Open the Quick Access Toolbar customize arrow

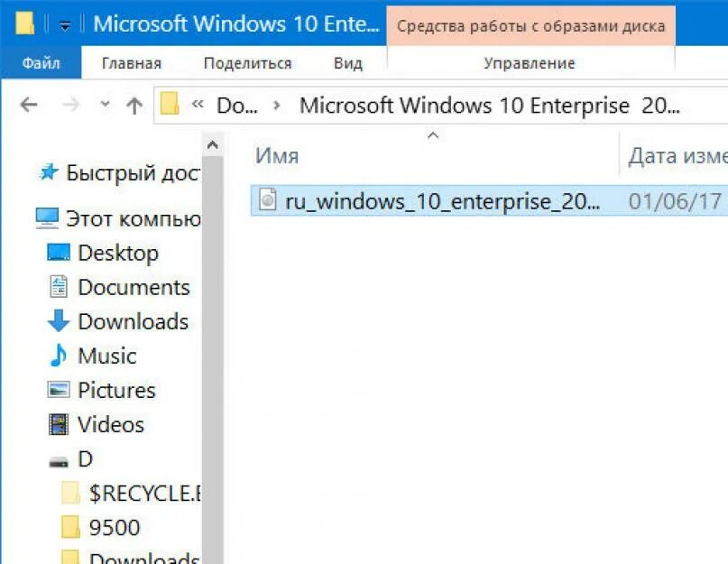[65, 26]
